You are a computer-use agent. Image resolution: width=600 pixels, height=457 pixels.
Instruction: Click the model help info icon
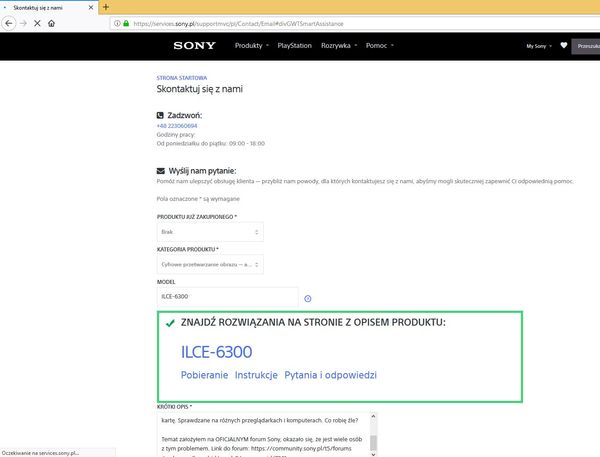tap(307, 298)
